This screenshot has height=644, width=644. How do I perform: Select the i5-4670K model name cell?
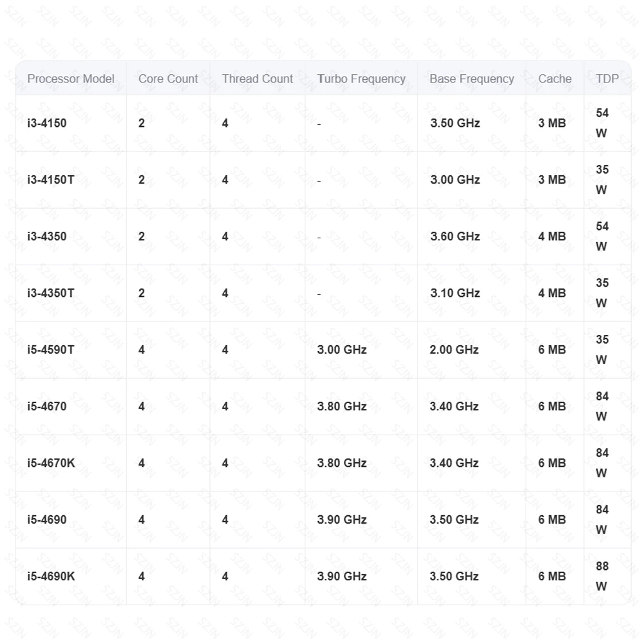[x=51, y=463]
